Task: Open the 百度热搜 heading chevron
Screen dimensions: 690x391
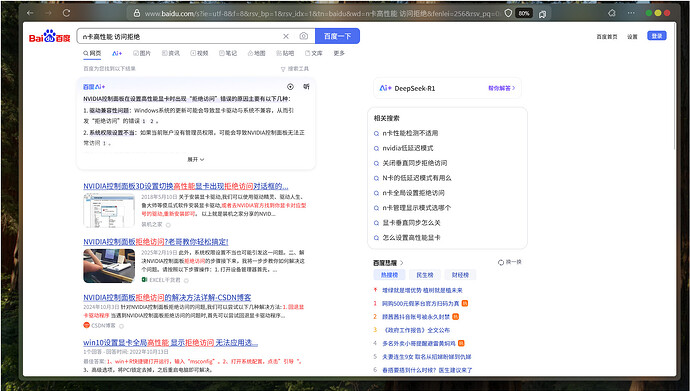Action: (402, 263)
